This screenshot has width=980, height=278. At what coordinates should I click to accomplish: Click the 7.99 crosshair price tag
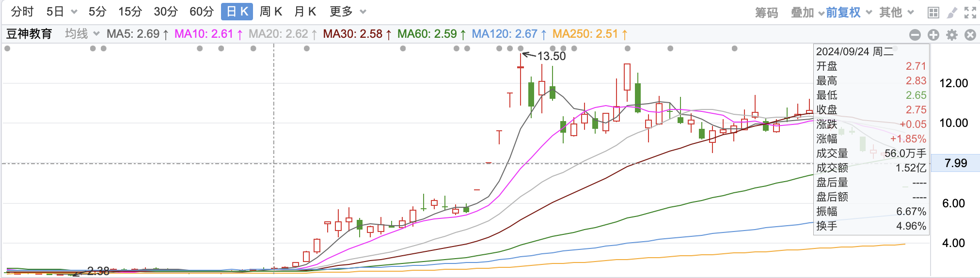[956, 163]
